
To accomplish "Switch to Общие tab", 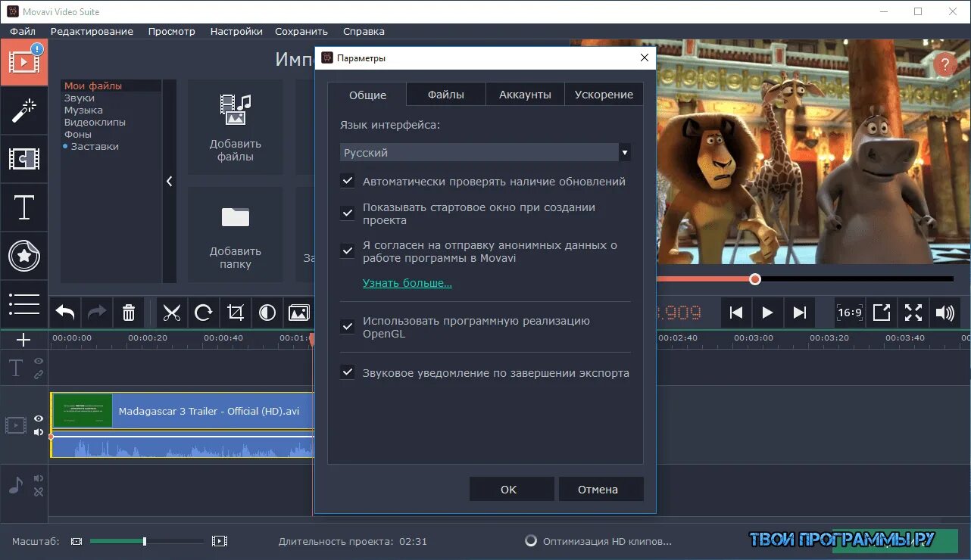I will pyautogui.click(x=367, y=95).
